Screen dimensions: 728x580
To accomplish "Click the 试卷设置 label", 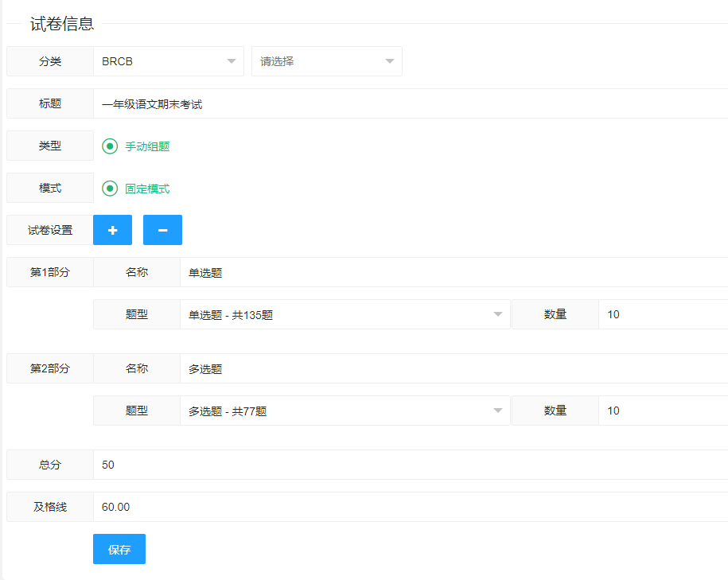I will coord(50,231).
